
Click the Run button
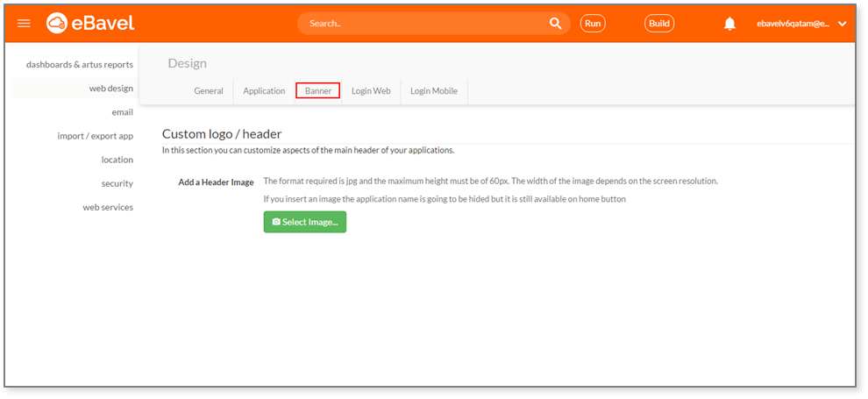[x=593, y=24]
